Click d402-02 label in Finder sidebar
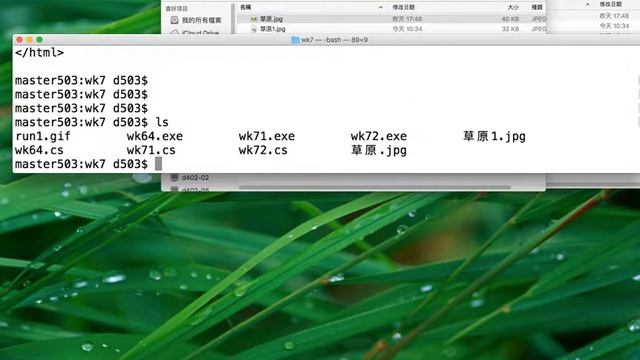The image size is (640, 360). tap(195, 178)
